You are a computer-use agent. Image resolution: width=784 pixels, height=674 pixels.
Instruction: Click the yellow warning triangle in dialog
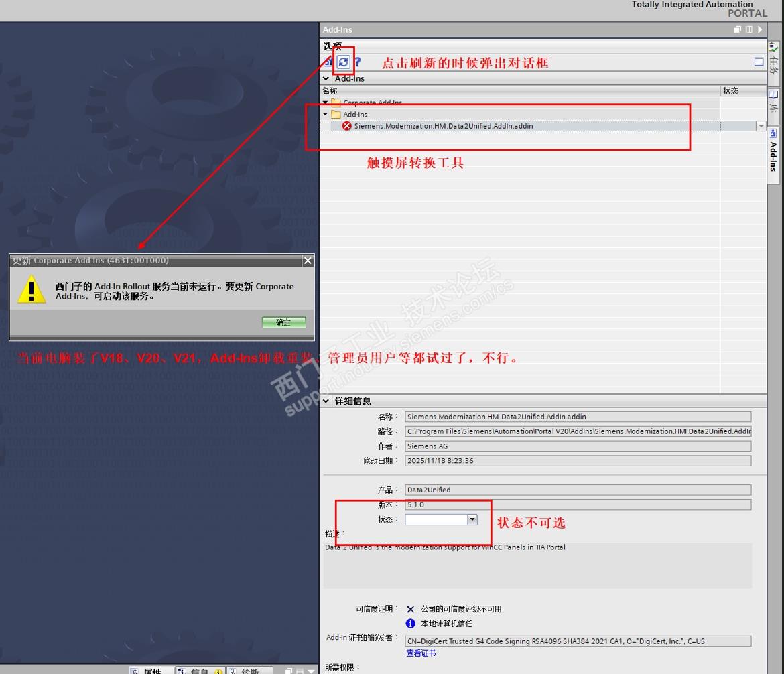tap(31, 289)
